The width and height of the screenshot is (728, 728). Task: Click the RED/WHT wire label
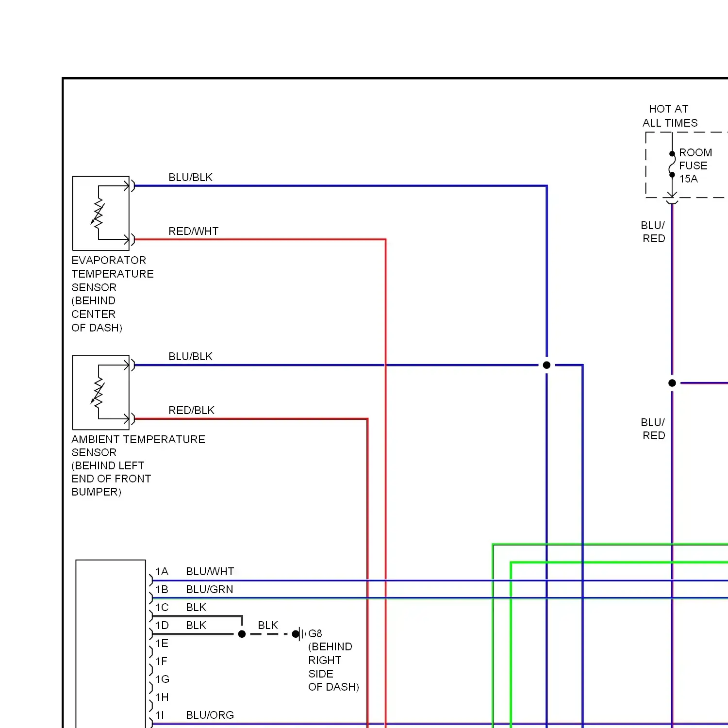coord(193,231)
